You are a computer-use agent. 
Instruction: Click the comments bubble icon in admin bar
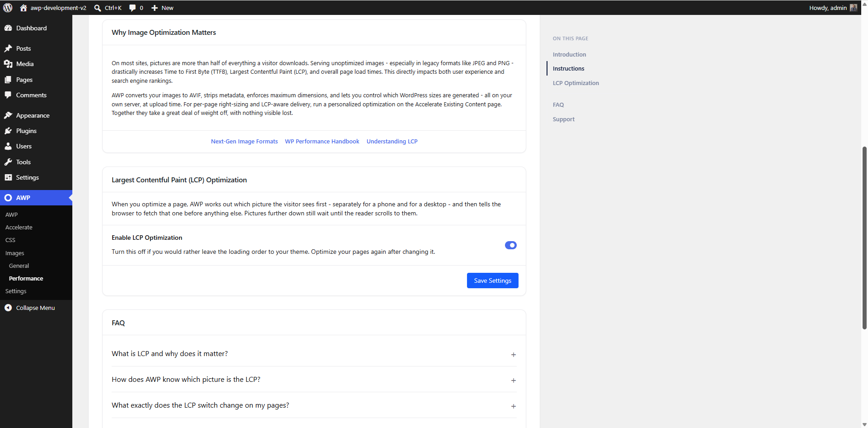[132, 8]
